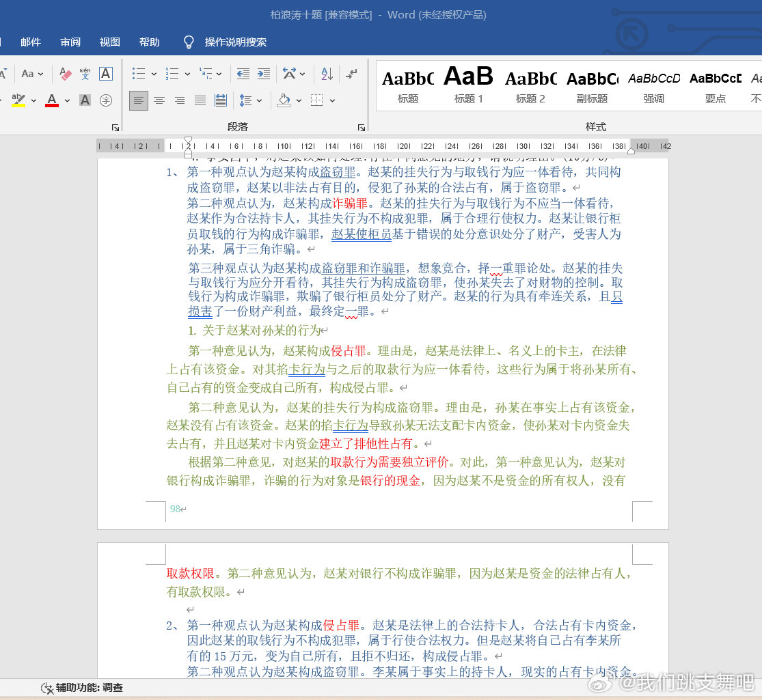Image resolution: width=762 pixels, height=700 pixels.
Task: Click the Change Case Aa icon
Action: coord(28,74)
